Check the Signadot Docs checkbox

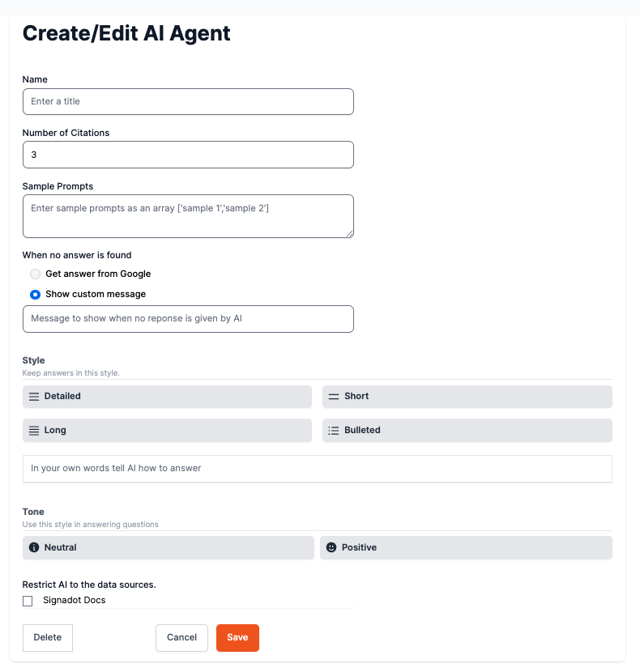[x=28, y=601]
